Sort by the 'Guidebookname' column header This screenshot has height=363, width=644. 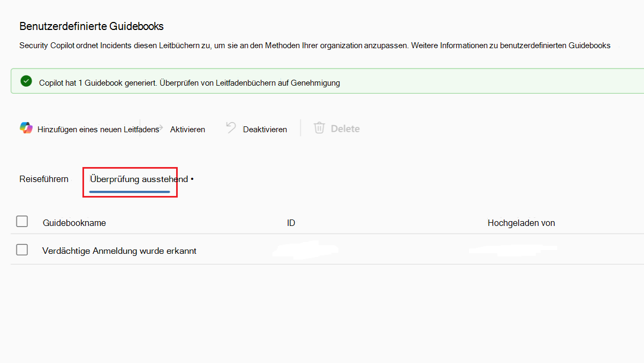[x=74, y=222]
